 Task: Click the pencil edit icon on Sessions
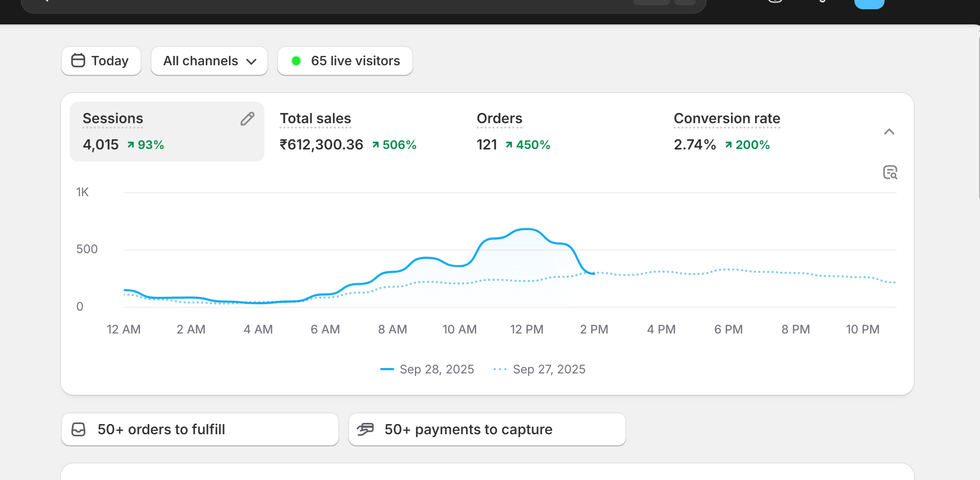pyautogui.click(x=247, y=119)
